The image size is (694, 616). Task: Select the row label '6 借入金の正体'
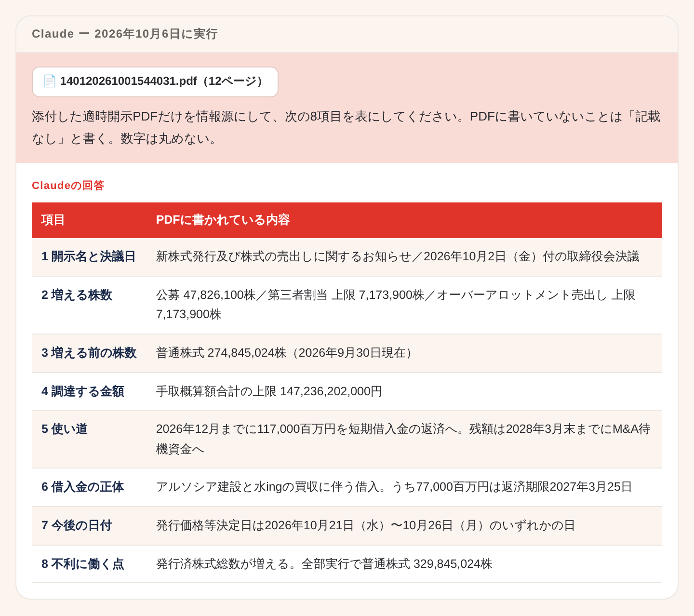point(82,487)
